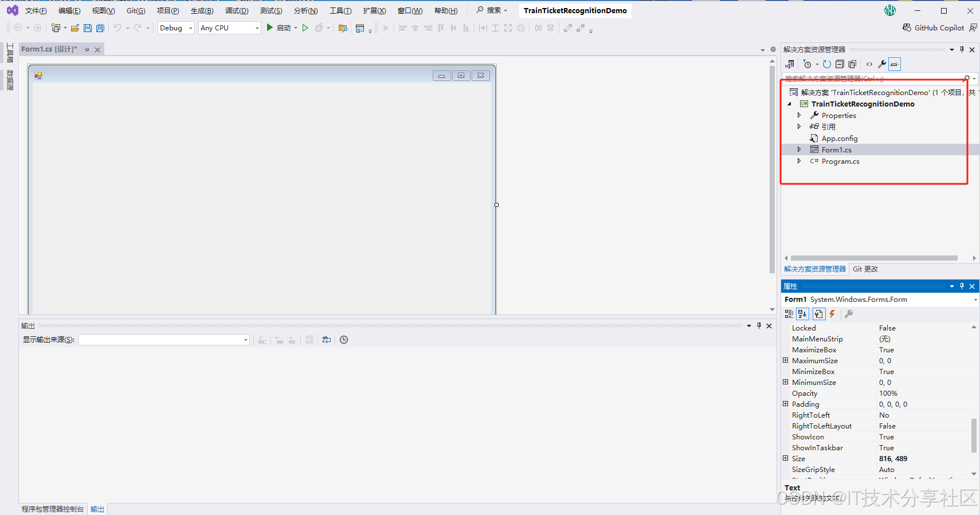Click the GitHub Copilot button
This screenshot has width=980, height=515.
(933, 27)
